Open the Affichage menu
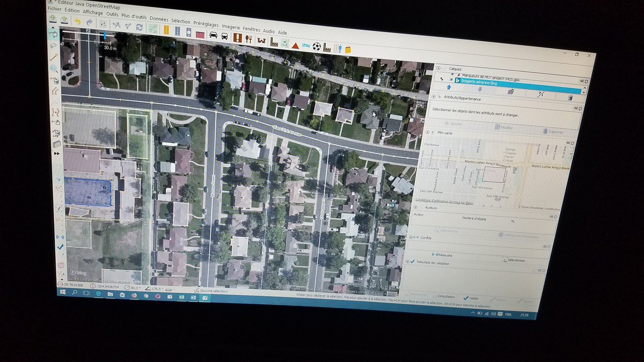The width and height of the screenshot is (644, 362). (x=93, y=12)
